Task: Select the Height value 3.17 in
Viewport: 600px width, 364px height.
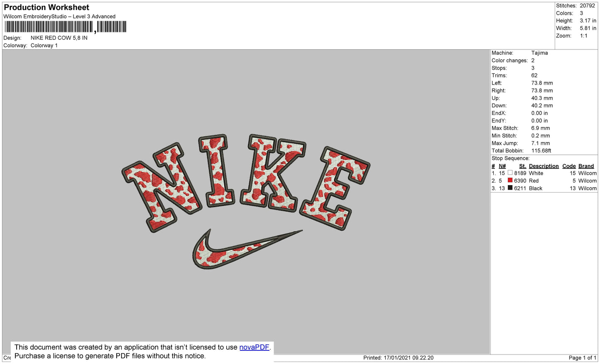Action: click(588, 21)
